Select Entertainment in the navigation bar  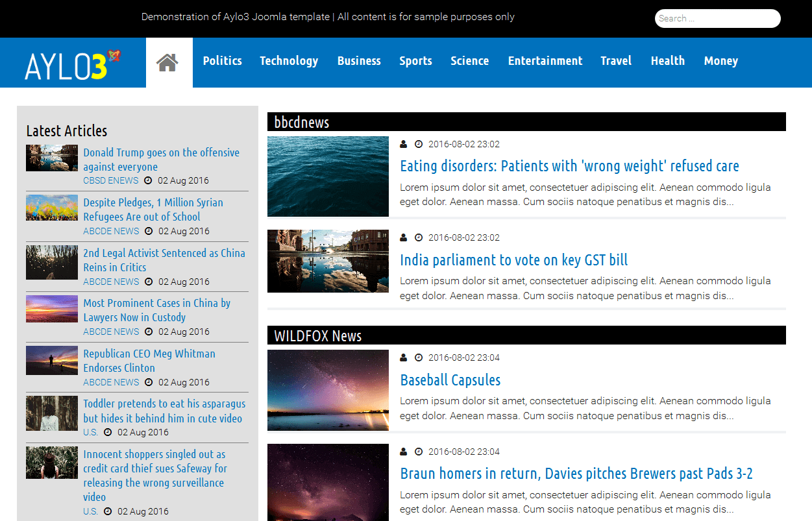(x=545, y=61)
